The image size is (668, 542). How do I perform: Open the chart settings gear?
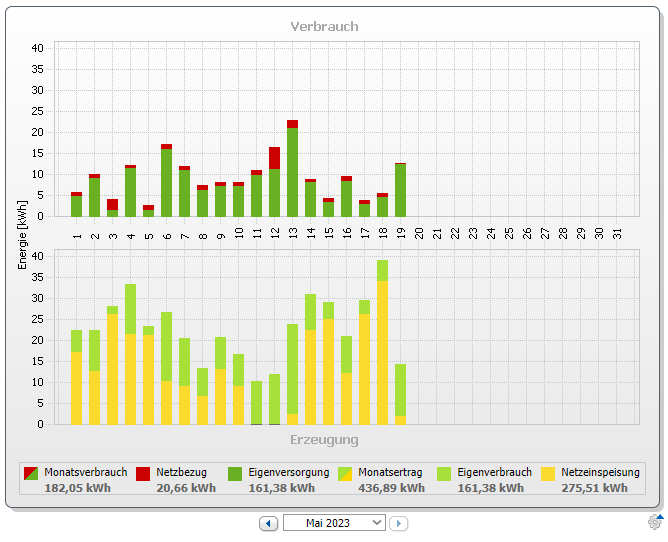(655, 521)
